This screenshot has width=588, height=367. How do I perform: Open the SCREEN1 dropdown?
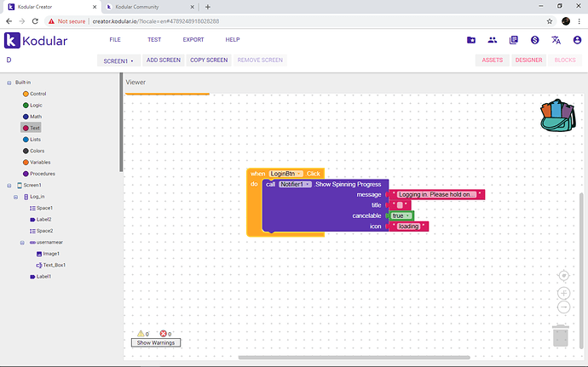(118, 60)
